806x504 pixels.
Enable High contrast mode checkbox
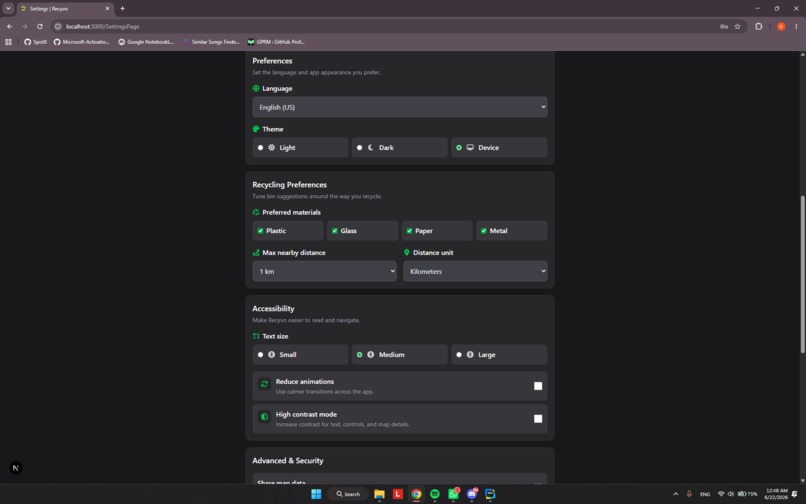coord(538,419)
